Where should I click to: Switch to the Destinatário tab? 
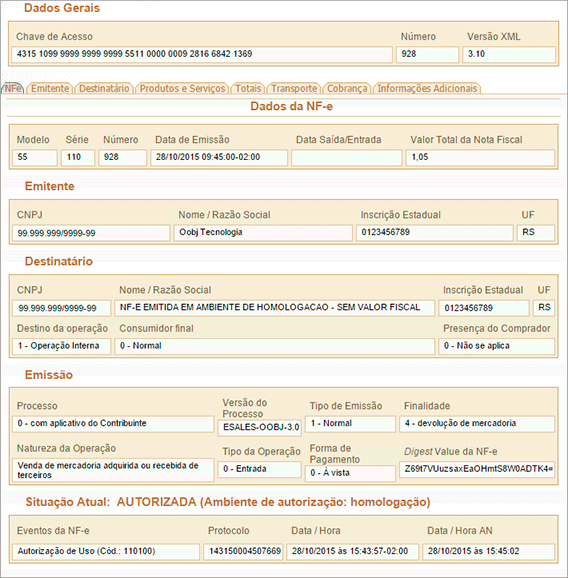tap(104, 88)
